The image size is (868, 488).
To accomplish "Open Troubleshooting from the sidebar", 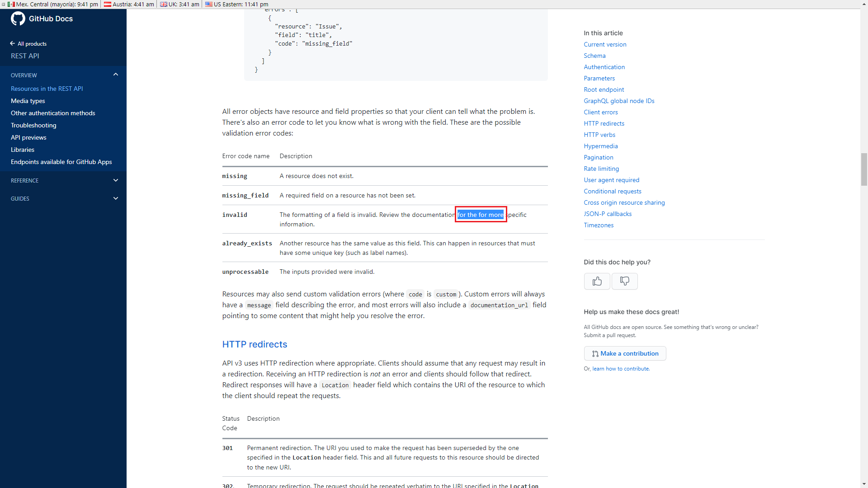I will coord(33,125).
